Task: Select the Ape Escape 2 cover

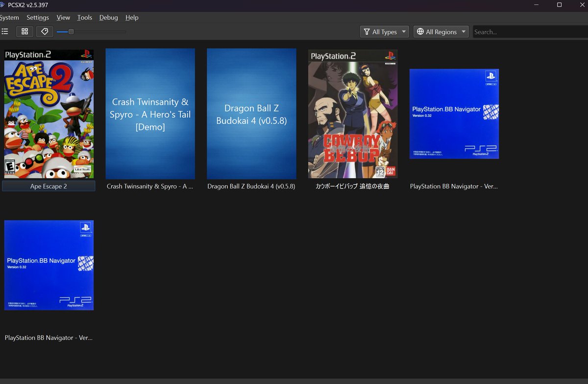Action: point(49,114)
